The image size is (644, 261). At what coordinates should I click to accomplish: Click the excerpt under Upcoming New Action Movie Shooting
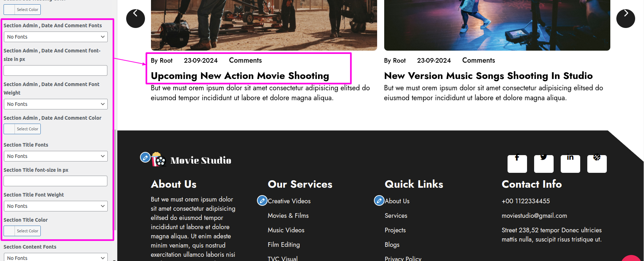[260, 93]
